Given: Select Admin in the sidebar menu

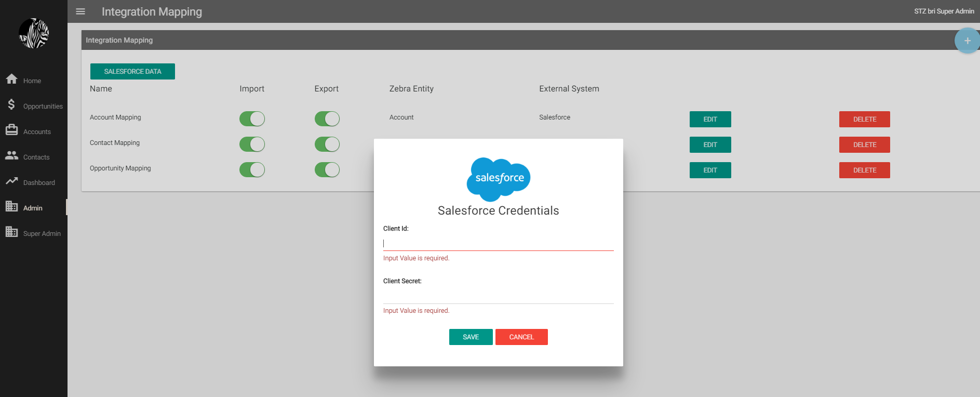Looking at the screenshot, I should tap(33, 208).
